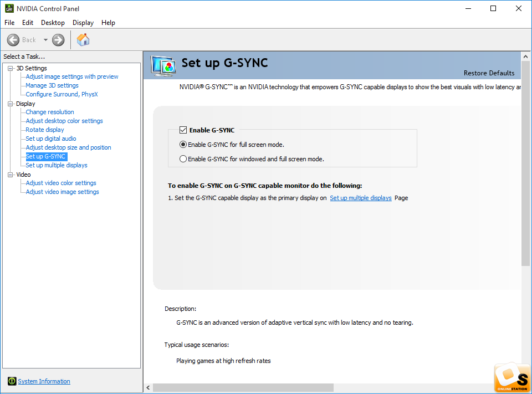The image size is (532, 394).
Task: Open Change resolution task
Action: pos(50,112)
